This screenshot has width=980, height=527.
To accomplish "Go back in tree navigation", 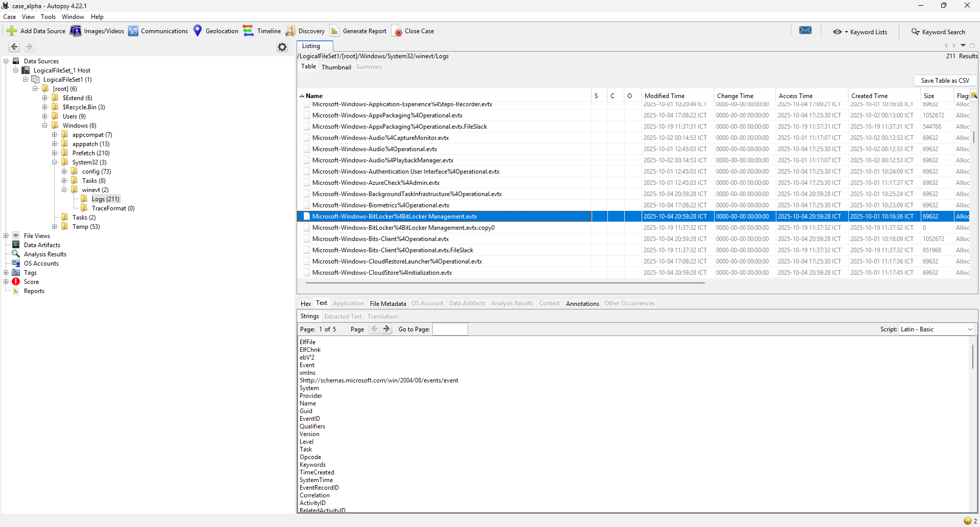I will click(14, 47).
